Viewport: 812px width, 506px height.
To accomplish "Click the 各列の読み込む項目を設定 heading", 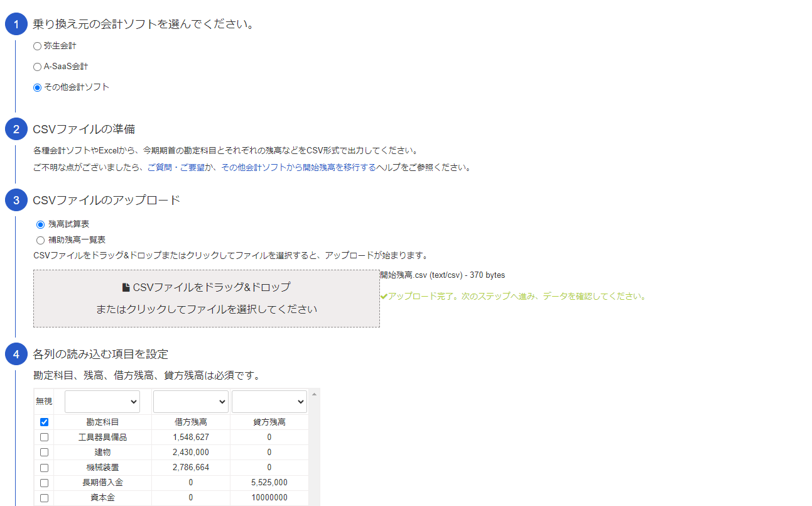I will click(100, 354).
